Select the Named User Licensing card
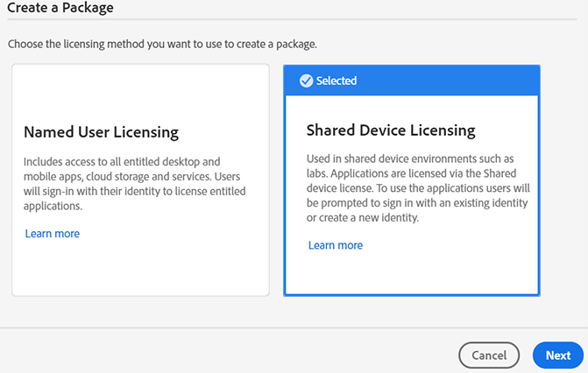 tap(140, 263)
